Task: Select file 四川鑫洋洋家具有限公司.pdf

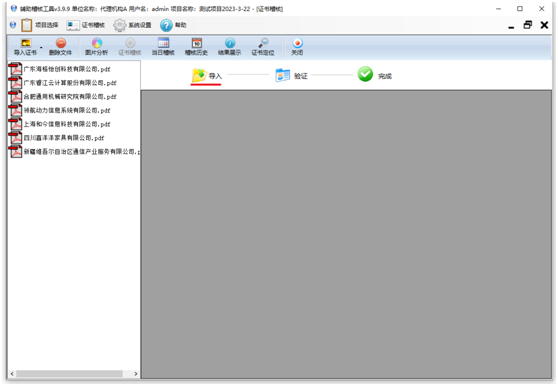Action: tap(57, 138)
